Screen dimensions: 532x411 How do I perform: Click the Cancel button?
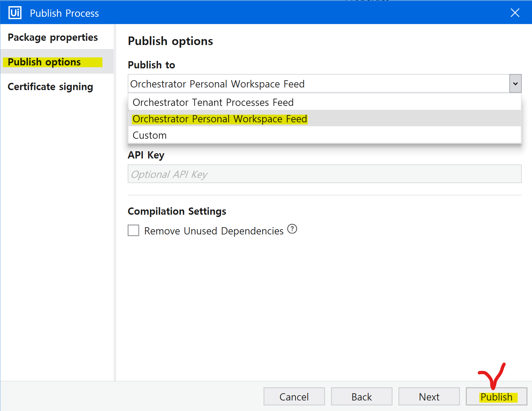click(294, 397)
